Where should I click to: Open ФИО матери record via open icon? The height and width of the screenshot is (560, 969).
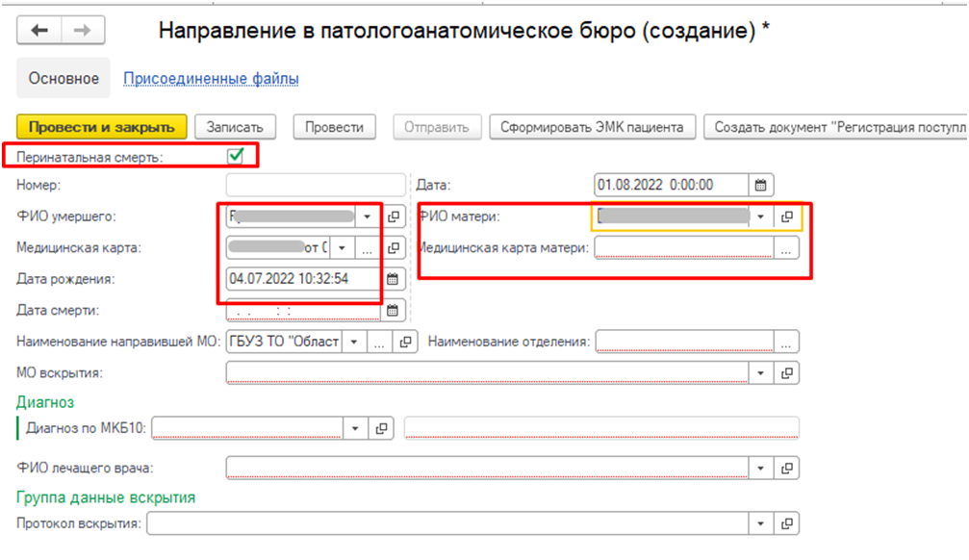(x=787, y=216)
